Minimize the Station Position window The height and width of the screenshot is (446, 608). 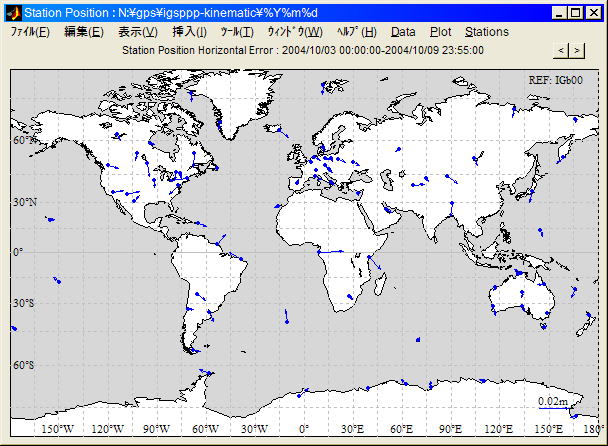tap(558, 12)
